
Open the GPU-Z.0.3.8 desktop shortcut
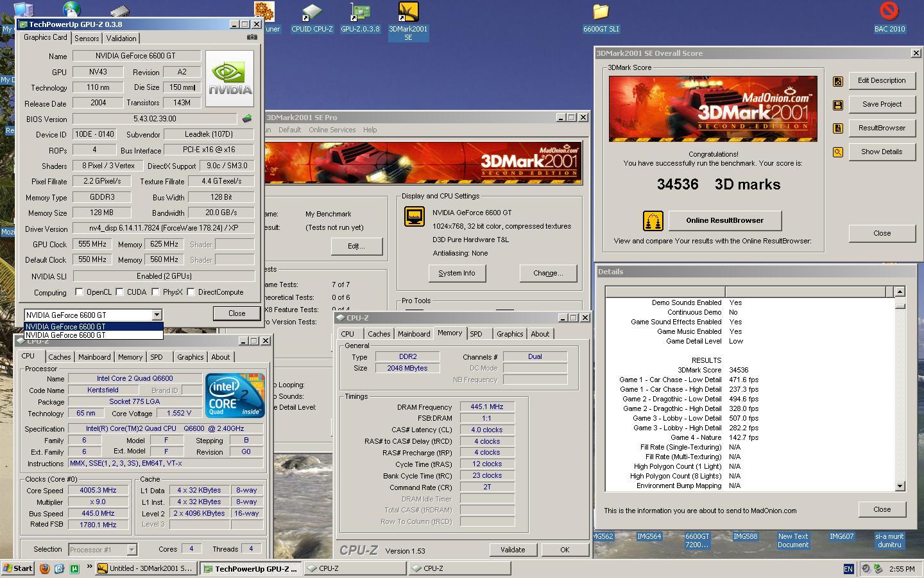[x=360, y=18]
